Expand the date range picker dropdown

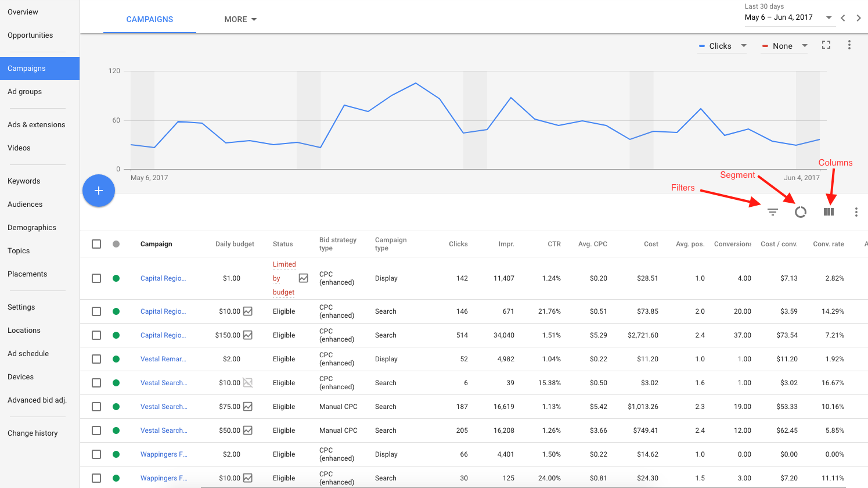tap(829, 18)
